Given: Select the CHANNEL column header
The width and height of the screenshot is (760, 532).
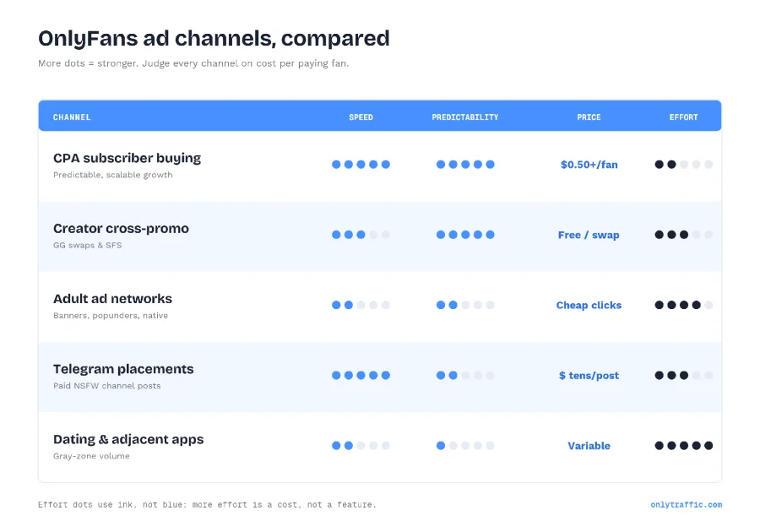Looking at the screenshot, I should tap(72, 117).
